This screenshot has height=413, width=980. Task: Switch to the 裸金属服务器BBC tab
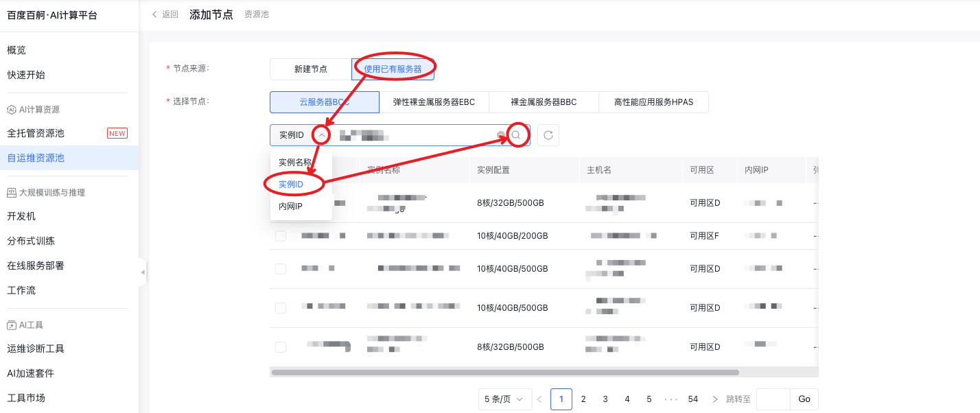[x=544, y=102]
